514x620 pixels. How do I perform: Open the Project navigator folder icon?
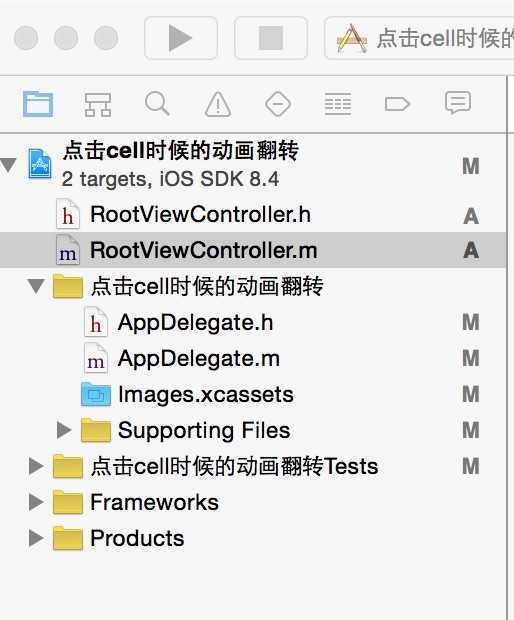click(38, 104)
